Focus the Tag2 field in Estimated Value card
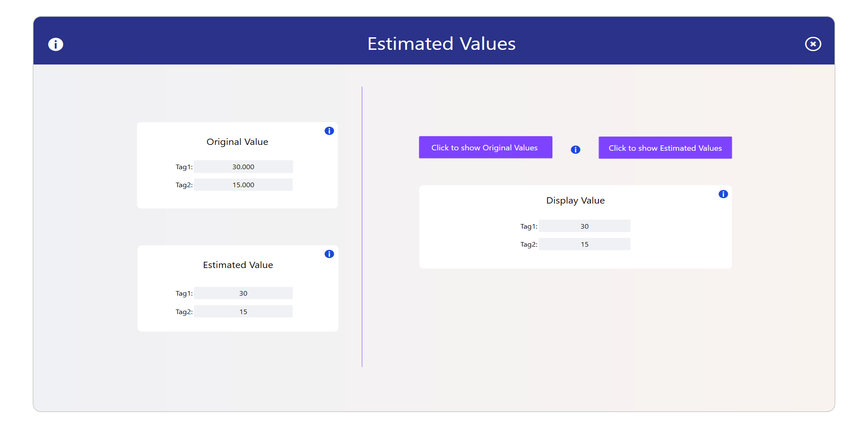The width and height of the screenshot is (868, 428). pos(243,312)
